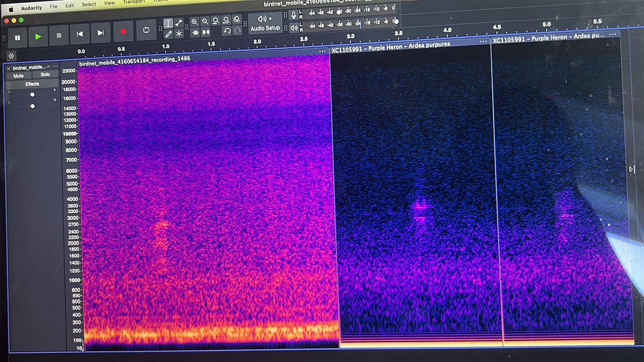The image size is (644, 362).
Task: Solo the birdnet_mobile track
Action: coord(45,75)
